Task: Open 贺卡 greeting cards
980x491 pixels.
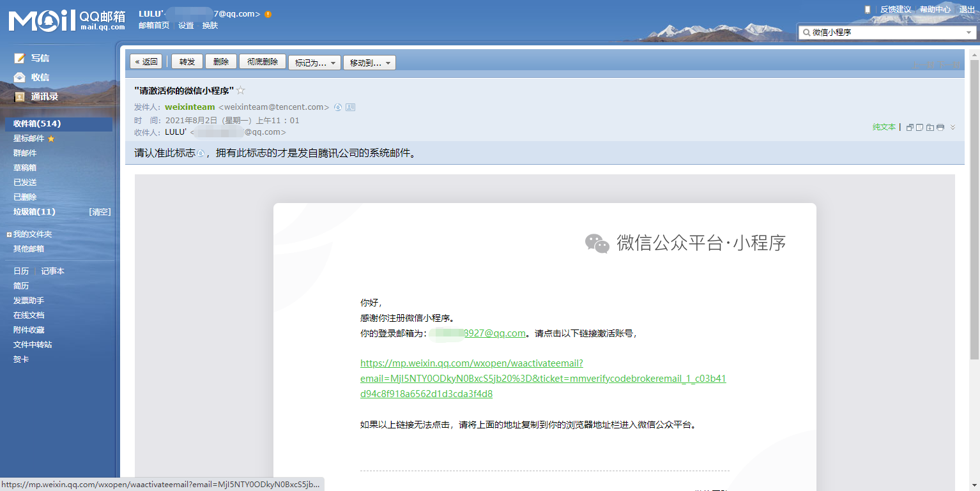Action: [x=21, y=359]
